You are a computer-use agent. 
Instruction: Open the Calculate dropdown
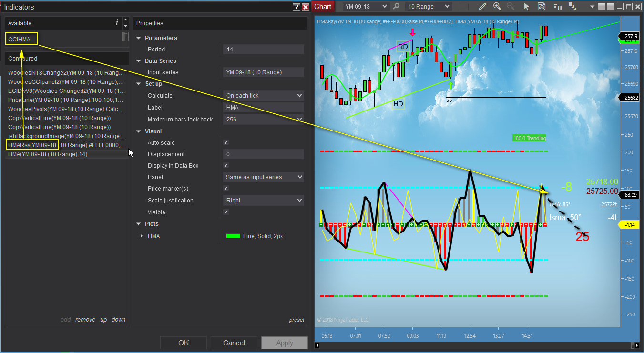[264, 96]
